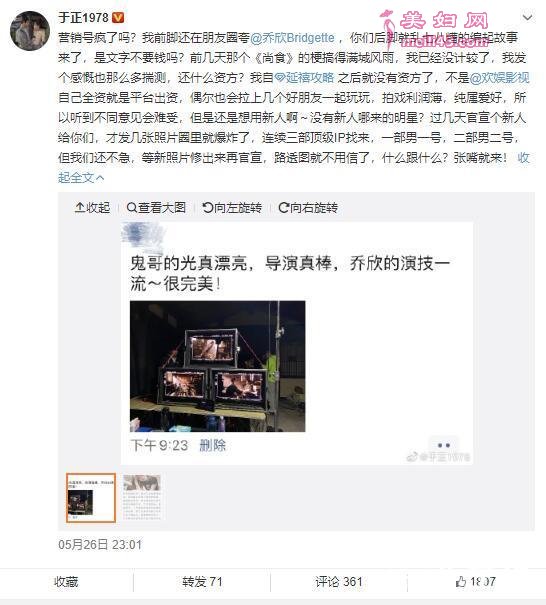Rotate image left with 向左旋转
Image resolution: width=546 pixels, height=605 pixels.
tap(232, 208)
